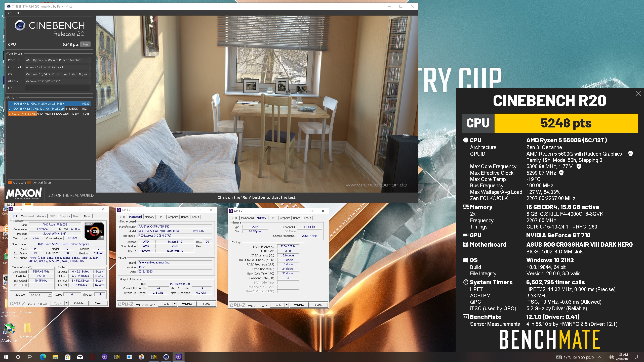Open the Windows Start menu
Image resolution: width=644 pixels, height=362 pixels.
(x=6, y=357)
